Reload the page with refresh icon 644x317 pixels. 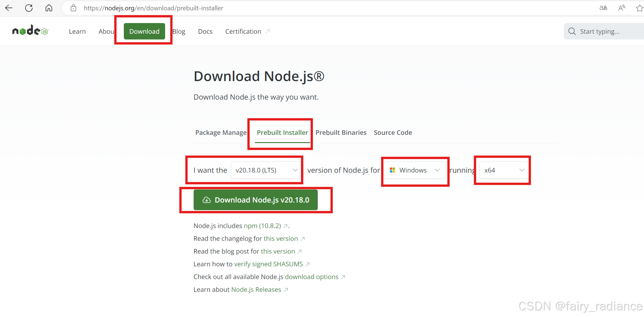[29, 8]
